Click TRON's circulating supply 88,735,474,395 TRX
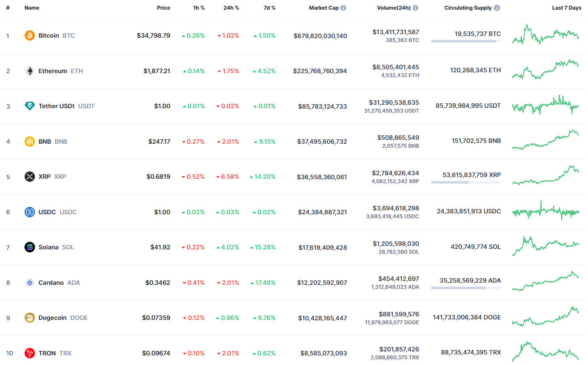The width and height of the screenshot is (588, 365). pos(471,352)
